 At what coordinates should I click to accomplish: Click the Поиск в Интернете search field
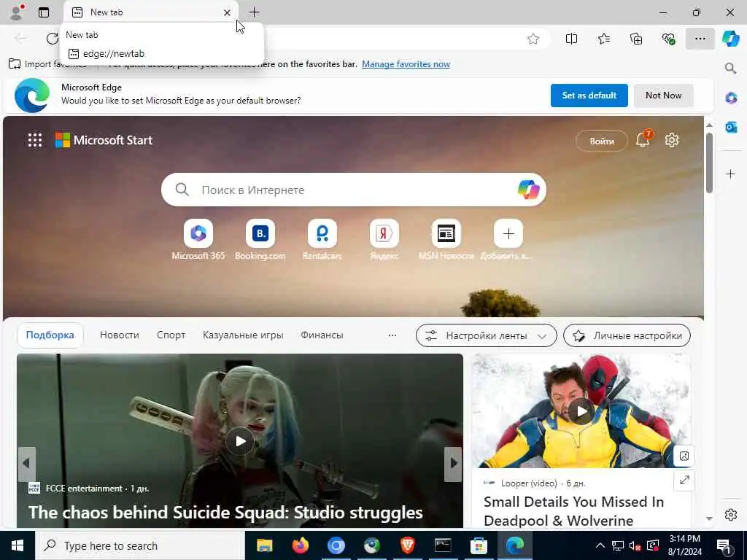click(354, 190)
